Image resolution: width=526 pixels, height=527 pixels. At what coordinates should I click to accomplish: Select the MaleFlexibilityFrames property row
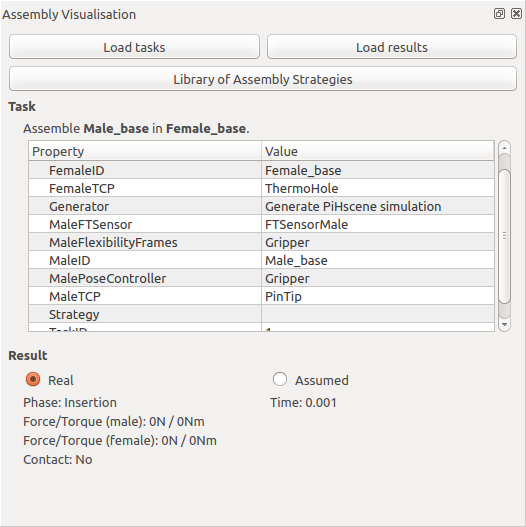tap(261, 242)
